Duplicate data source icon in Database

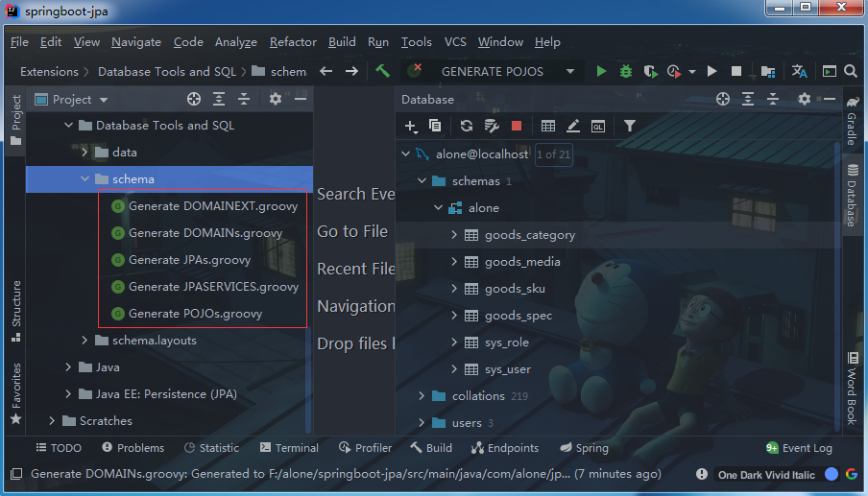435,126
